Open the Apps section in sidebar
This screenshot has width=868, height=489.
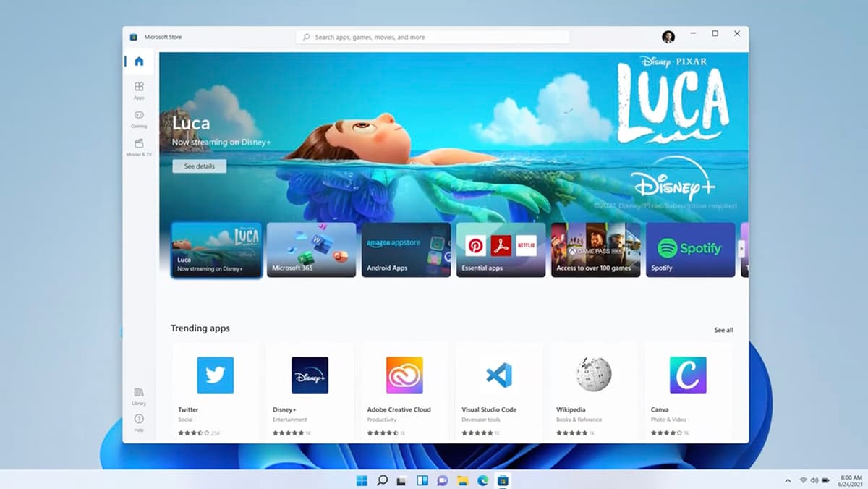click(x=139, y=90)
